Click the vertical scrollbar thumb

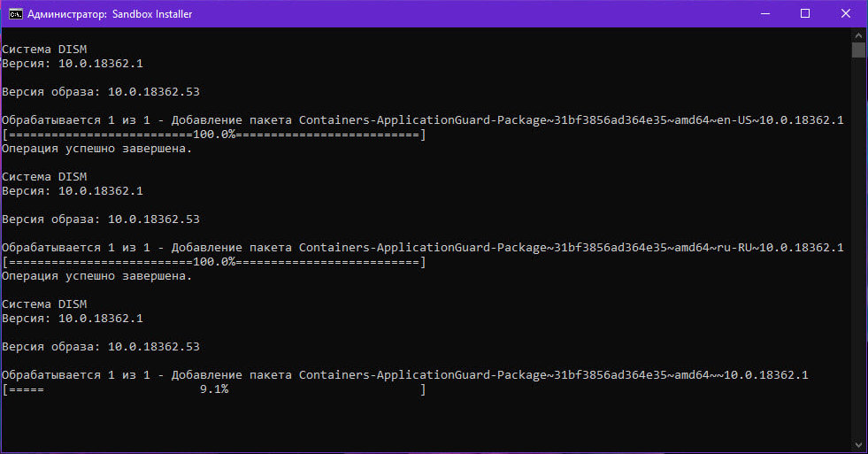coord(858,50)
